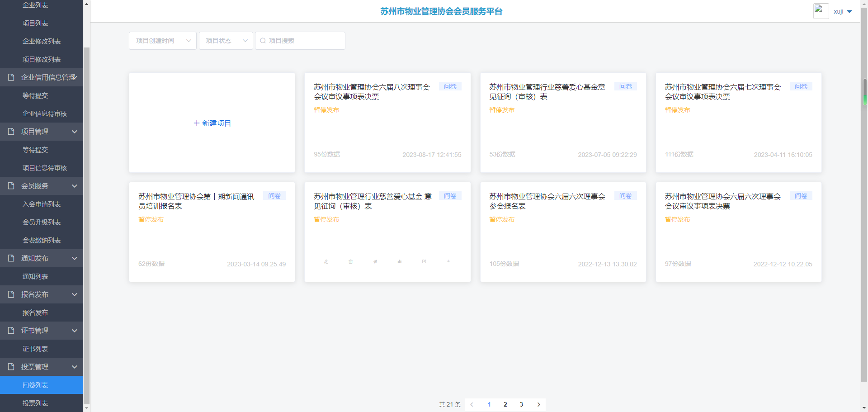Open the 六届六次理事会参会报名表 card
This screenshot has width=868, height=412.
click(x=563, y=232)
